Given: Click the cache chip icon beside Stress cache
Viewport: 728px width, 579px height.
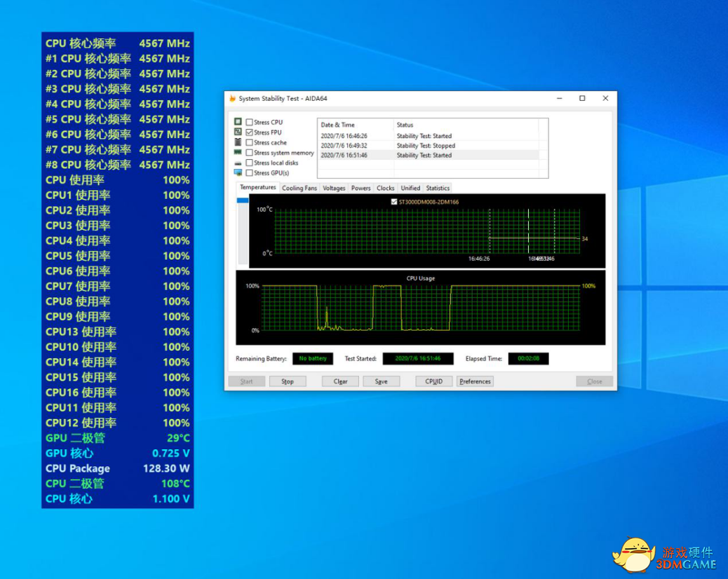Looking at the screenshot, I should (238, 142).
